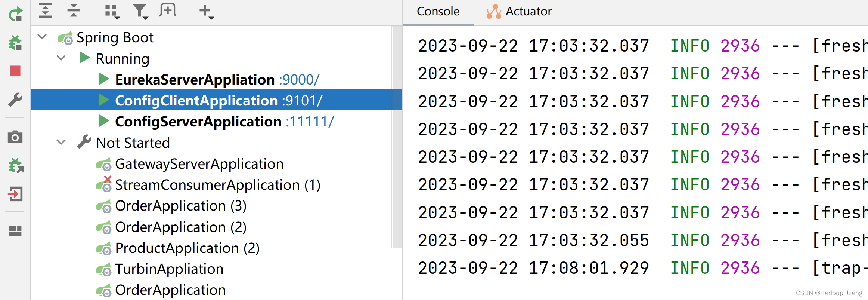Select the debug service icon in left sidebar

15,42
